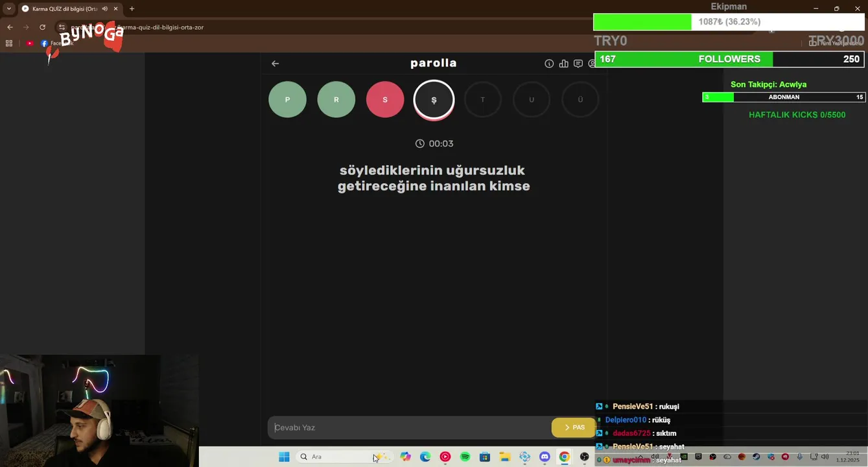
Task: Select the active Ş letter circle
Action: click(434, 100)
